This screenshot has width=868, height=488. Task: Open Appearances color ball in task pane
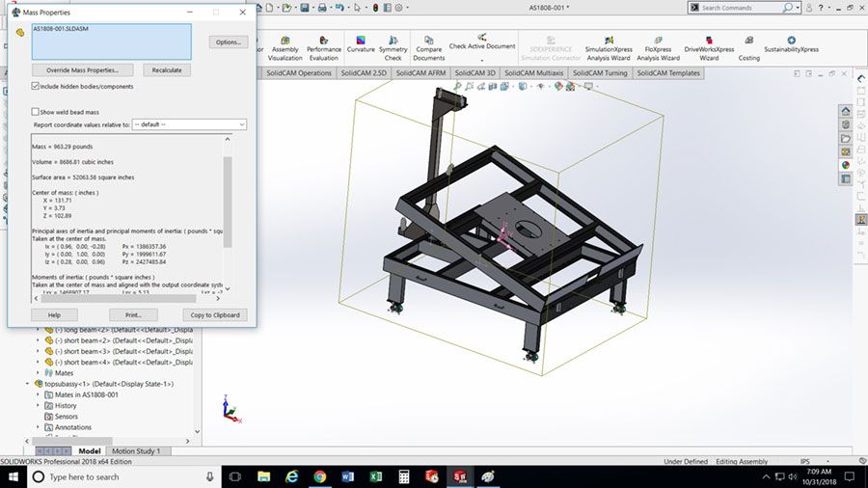tap(845, 165)
